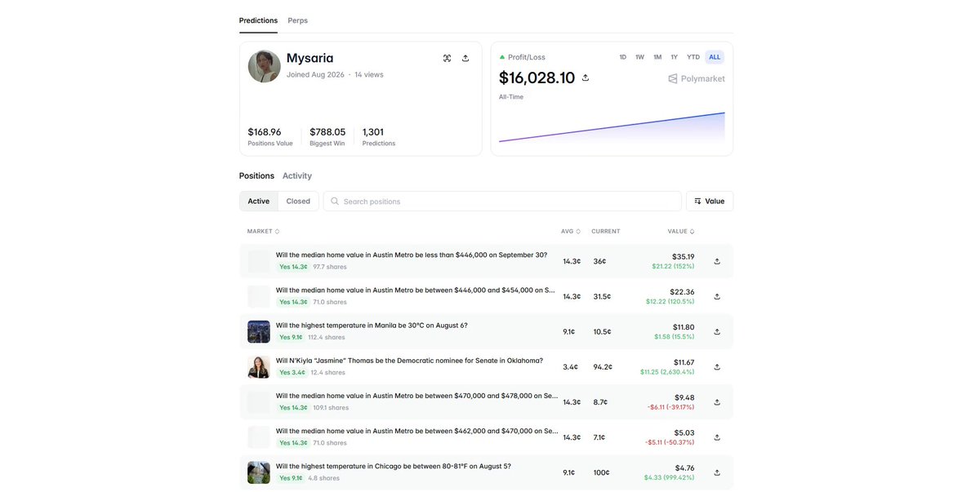The width and height of the screenshot is (980, 492).
Task: Open the Activity tab
Action: tap(297, 175)
